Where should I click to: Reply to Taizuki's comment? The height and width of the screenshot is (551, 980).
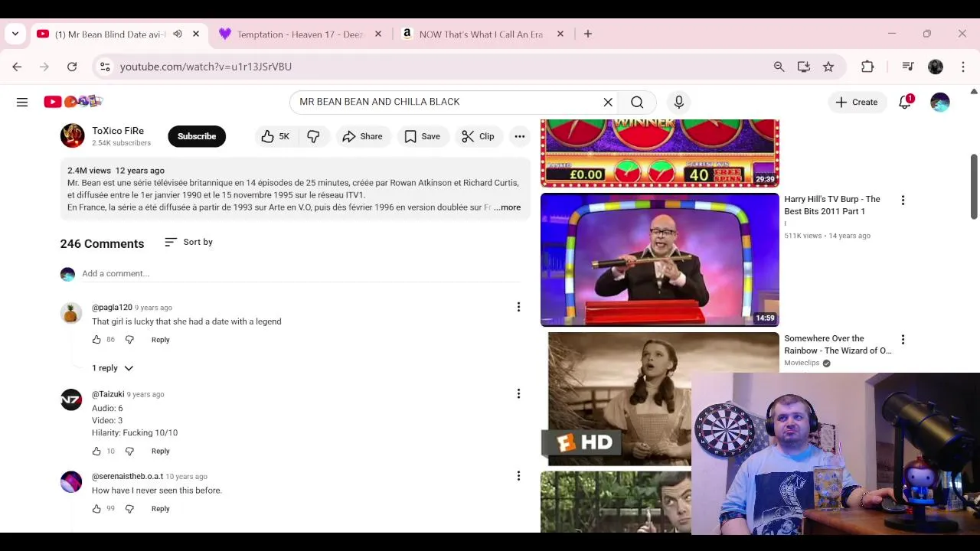point(160,452)
